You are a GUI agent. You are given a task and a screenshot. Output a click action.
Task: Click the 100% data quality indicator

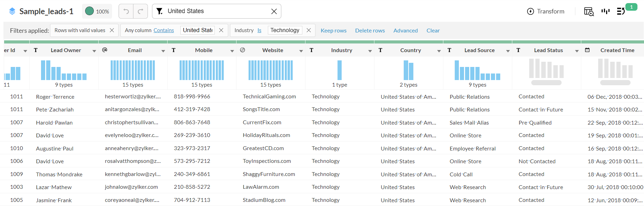pos(97,11)
